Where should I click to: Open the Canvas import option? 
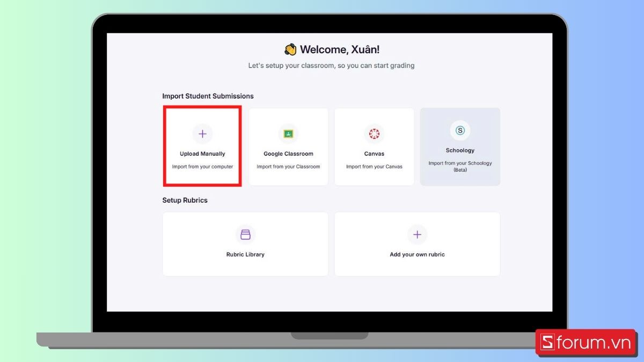pos(374,146)
